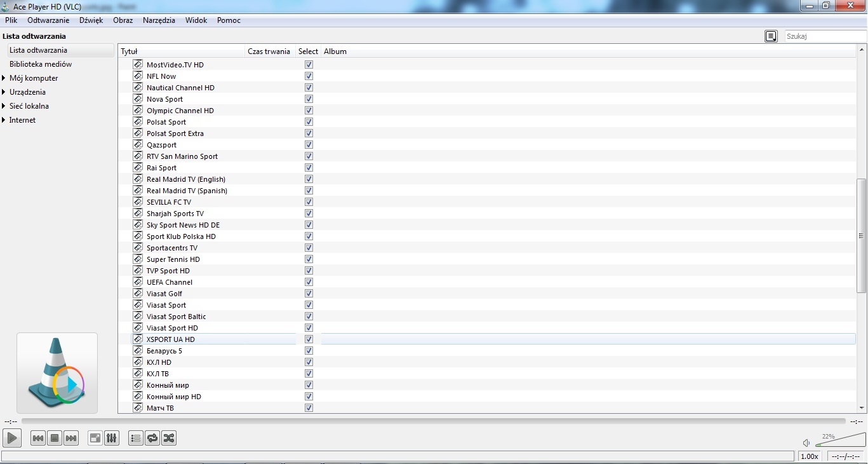
Task: Toggle fullscreen video mode button
Action: coord(95,438)
